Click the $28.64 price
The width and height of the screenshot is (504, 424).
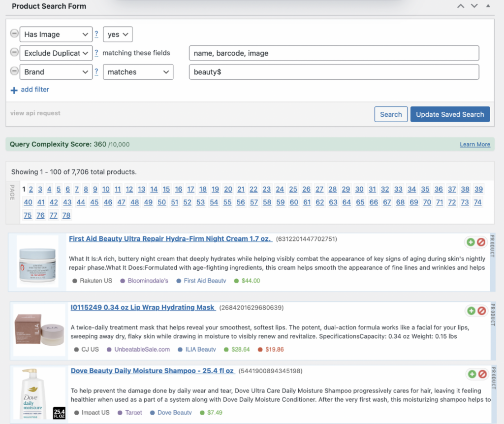coord(240,349)
